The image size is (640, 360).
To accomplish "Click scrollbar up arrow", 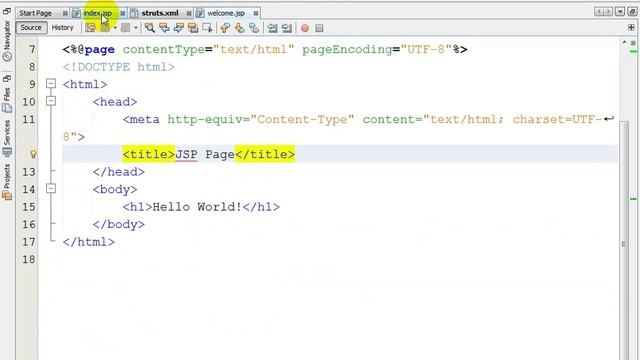I will 624,42.
